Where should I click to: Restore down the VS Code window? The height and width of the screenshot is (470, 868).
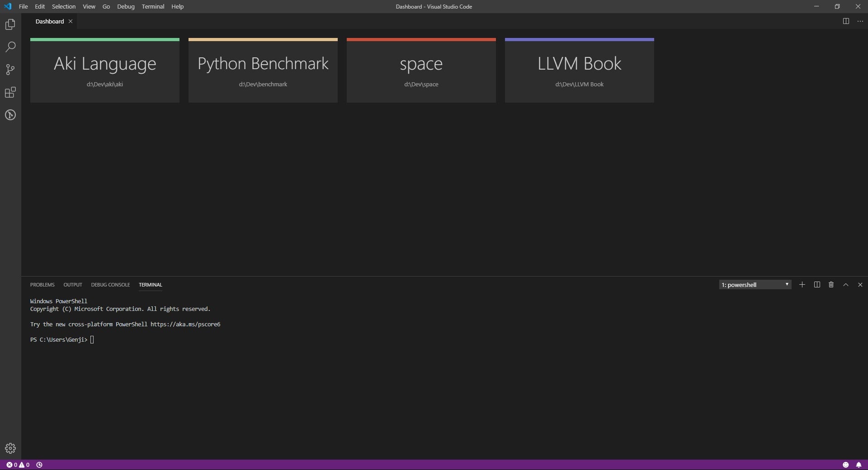point(837,6)
